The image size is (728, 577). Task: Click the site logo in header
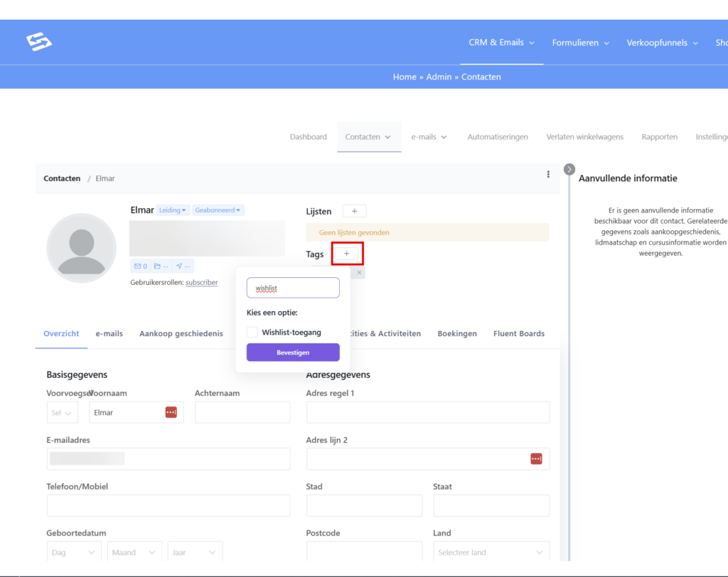coord(39,43)
